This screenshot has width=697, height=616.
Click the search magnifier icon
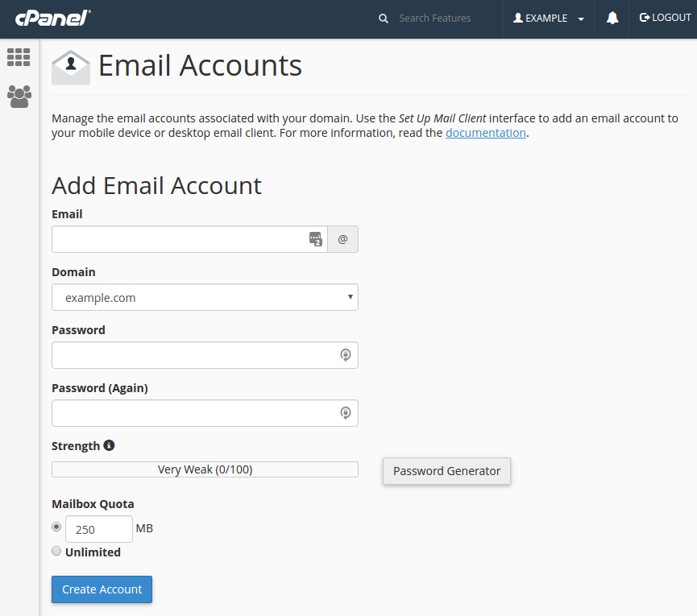point(384,19)
